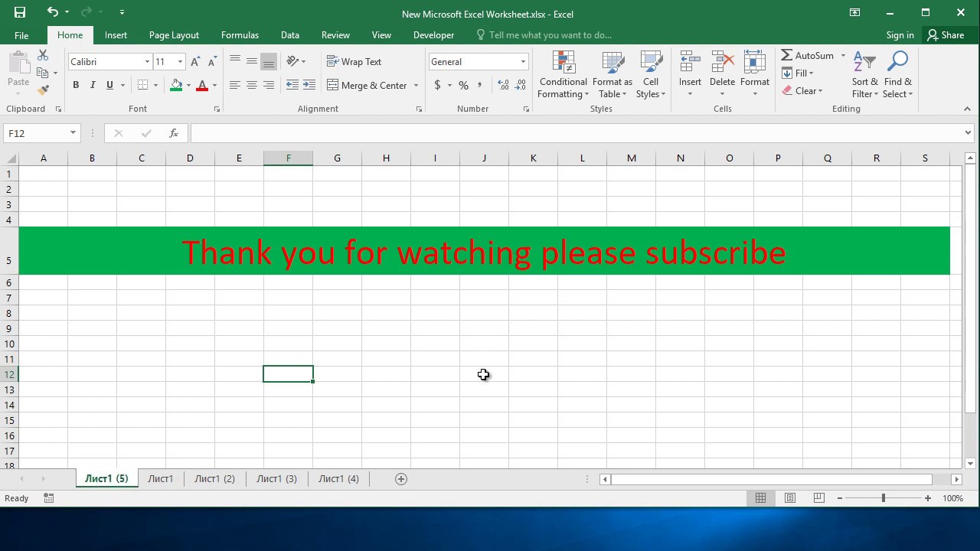
Task: Toggle Bold formatting
Action: click(76, 85)
